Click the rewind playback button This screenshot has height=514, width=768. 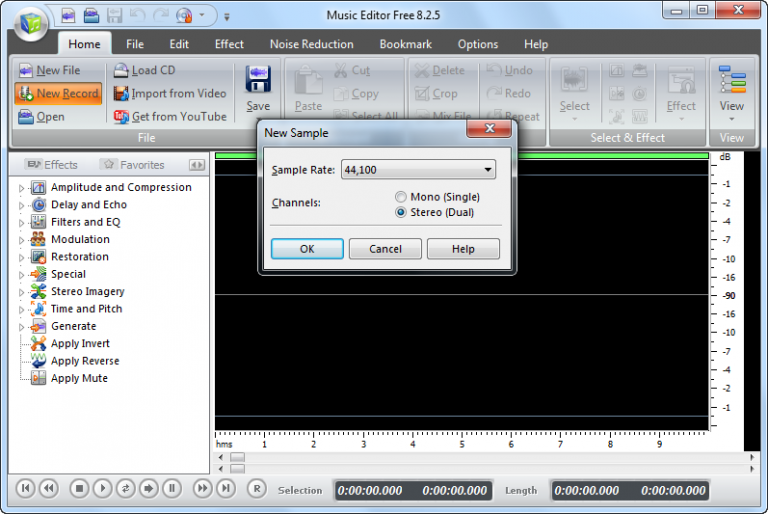(x=49, y=488)
